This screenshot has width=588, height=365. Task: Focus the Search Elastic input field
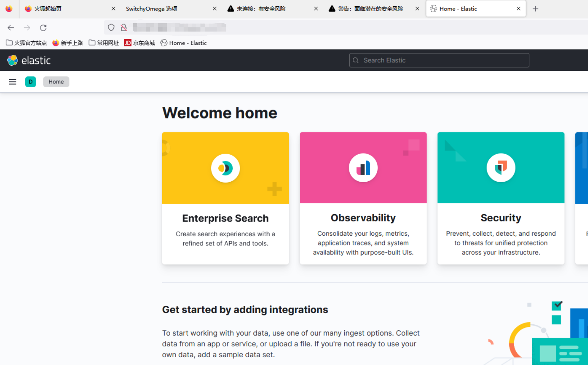[x=439, y=60]
